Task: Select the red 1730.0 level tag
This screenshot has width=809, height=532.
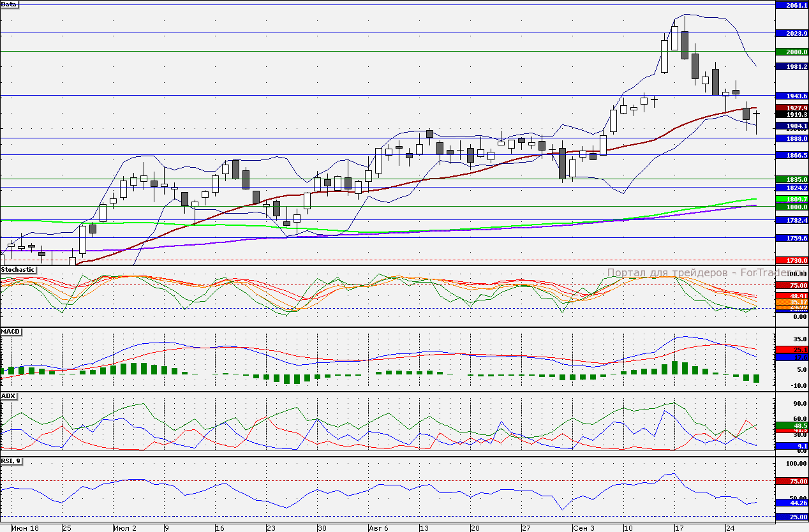Action: pyautogui.click(x=792, y=261)
